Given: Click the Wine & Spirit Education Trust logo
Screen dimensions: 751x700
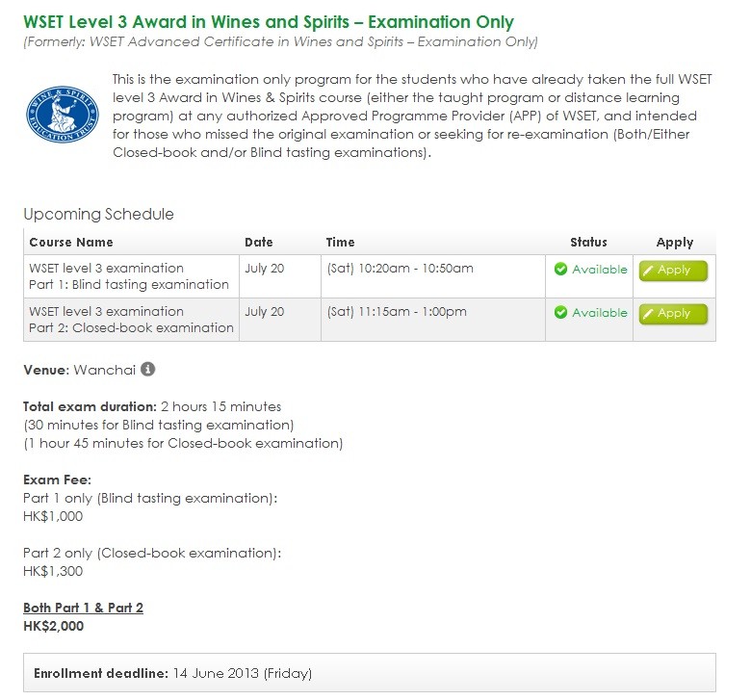Looking at the screenshot, I should click(63, 115).
